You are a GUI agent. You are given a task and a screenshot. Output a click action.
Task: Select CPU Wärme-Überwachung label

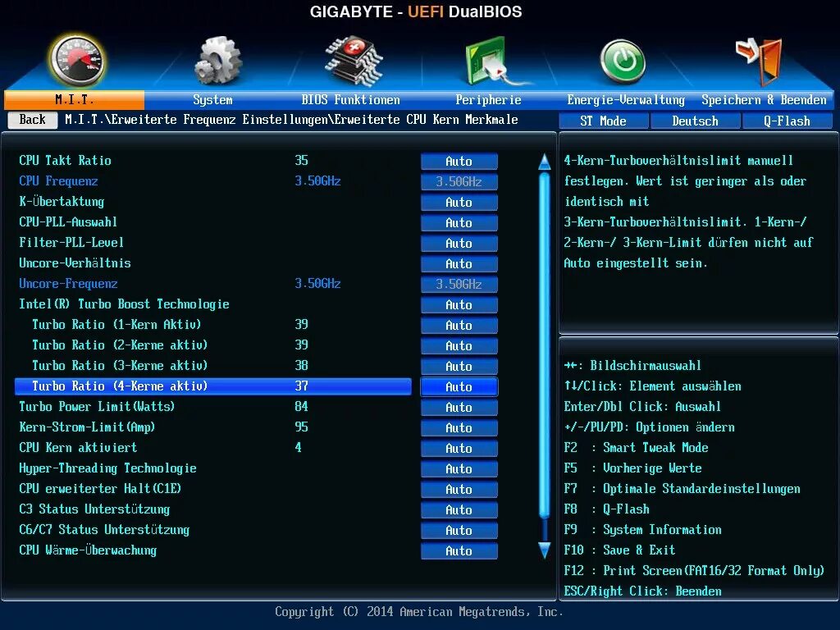pos(88,550)
